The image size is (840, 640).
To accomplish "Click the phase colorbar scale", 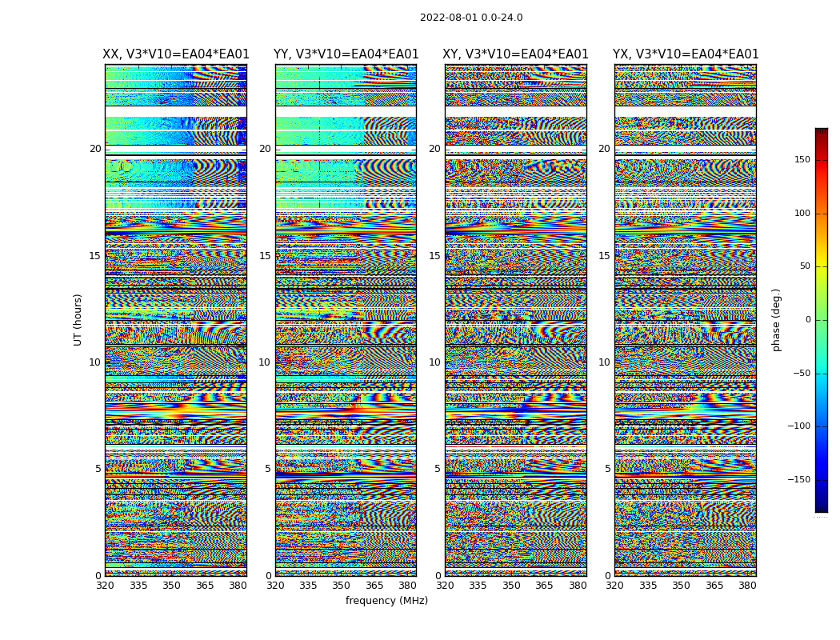I will pyautogui.click(x=822, y=320).
